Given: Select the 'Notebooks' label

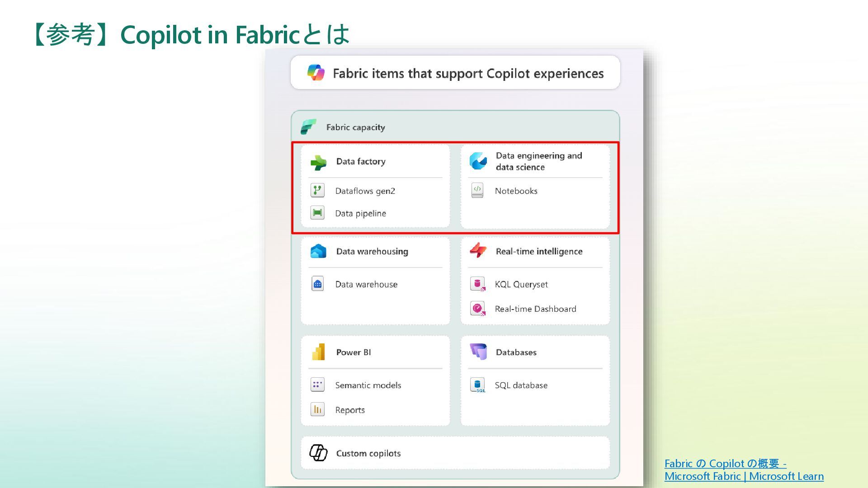Looking at the screenshot, I should pos(516,191).
